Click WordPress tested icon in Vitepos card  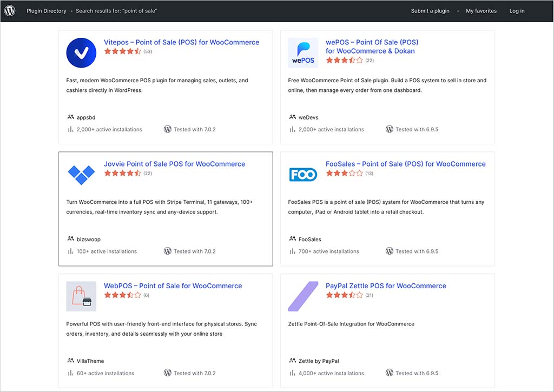point(168,129)
